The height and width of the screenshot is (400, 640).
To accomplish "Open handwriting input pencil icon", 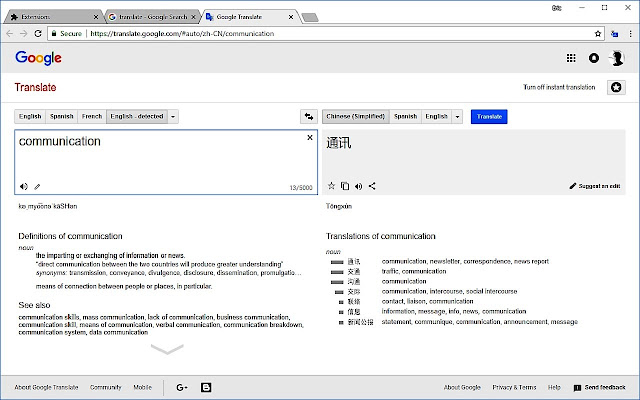I will pos(37,187).
